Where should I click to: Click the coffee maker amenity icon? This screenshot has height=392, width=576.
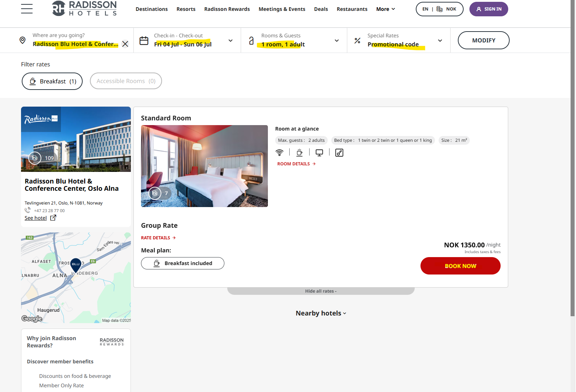(299, 153)
